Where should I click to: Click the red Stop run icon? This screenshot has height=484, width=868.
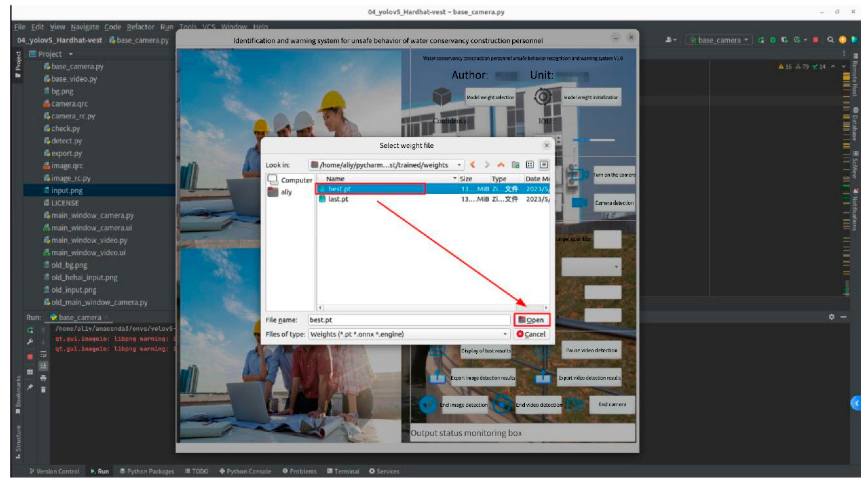pyautogui.click(x=815, y=40)
